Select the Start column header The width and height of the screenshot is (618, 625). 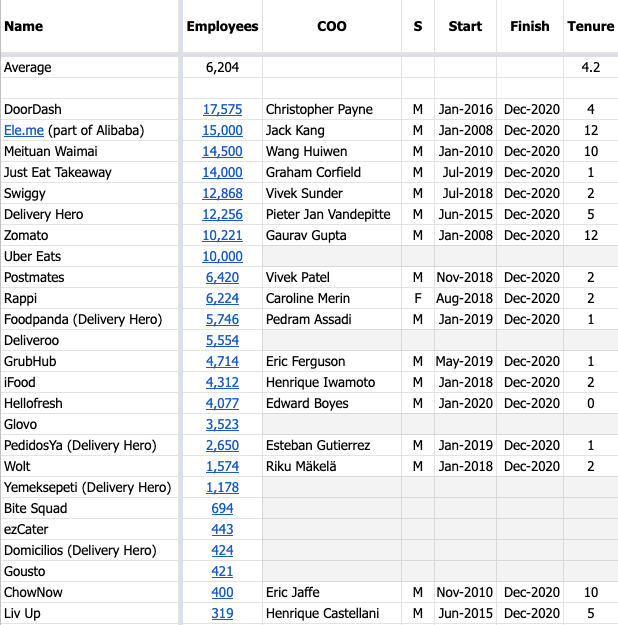pyautogui.click(x=465, y=26)
